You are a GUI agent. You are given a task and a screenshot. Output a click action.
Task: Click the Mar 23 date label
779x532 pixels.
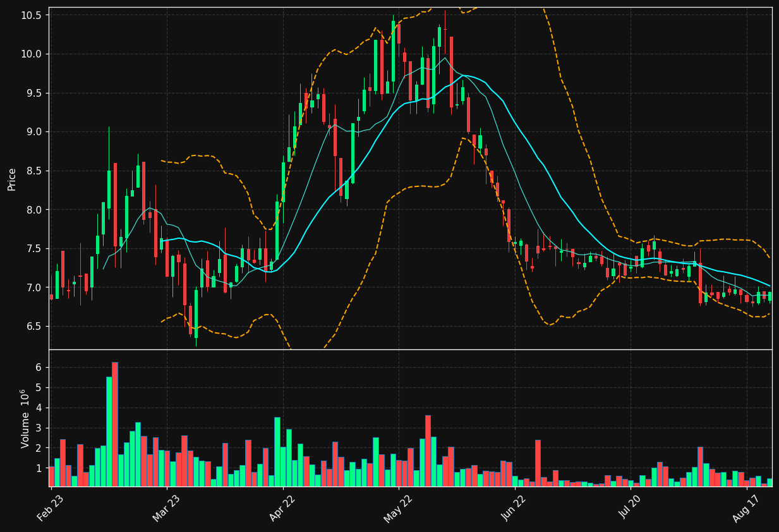pyautogui.click(x=166, y=508)
